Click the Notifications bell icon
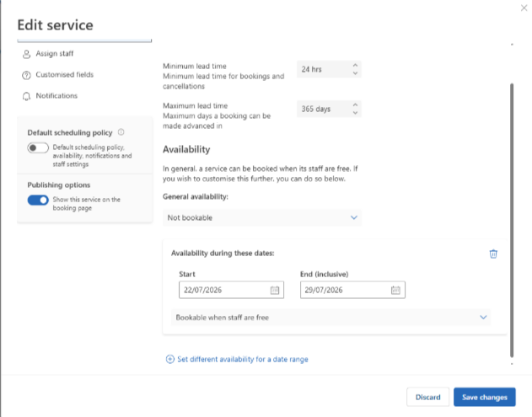Screen dimensions: 532x417 [x=26, y=96]
